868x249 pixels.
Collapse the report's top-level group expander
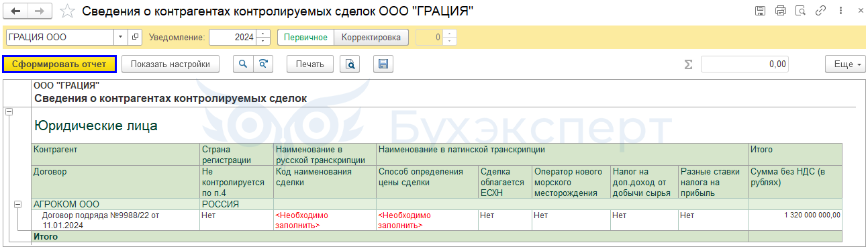(9, 112)
